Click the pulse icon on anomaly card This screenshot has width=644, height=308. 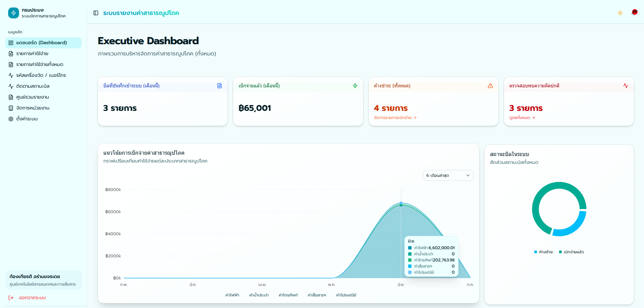coord(626,86)
